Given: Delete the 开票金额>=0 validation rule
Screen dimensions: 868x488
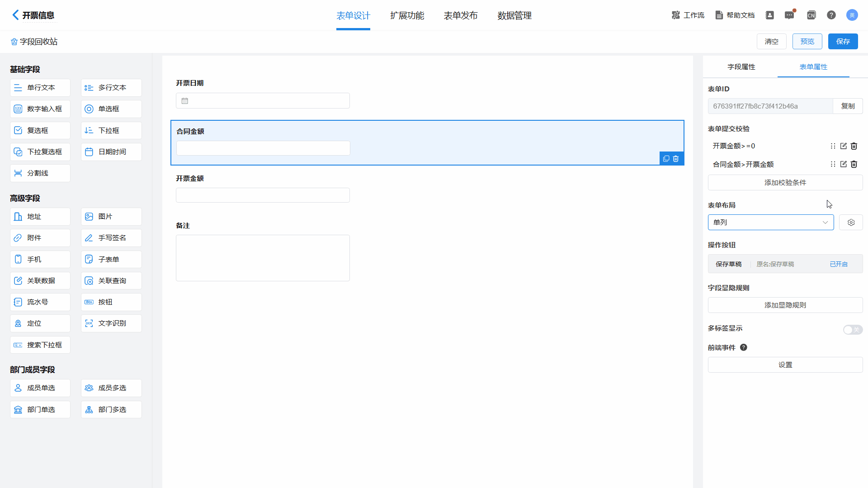Looking at the screenshot, I should (x=854, y=146).
